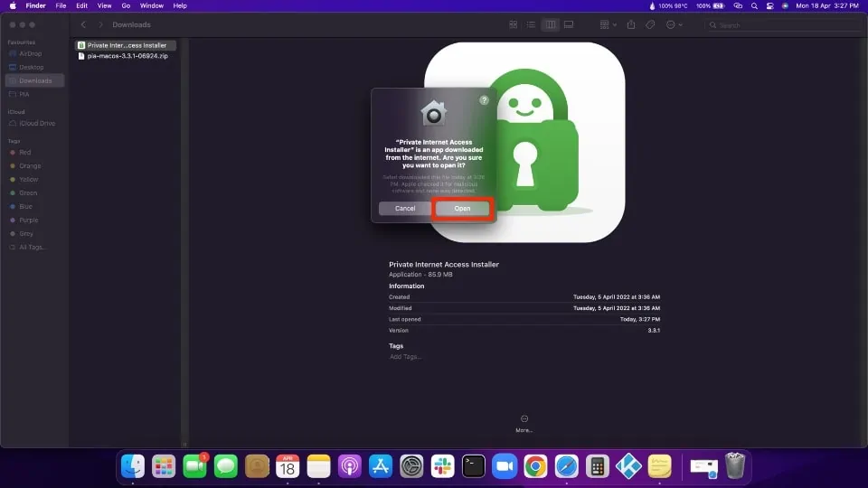868x488 pixels.
Task: Open help with the dialog question mark
Action: 484,100
